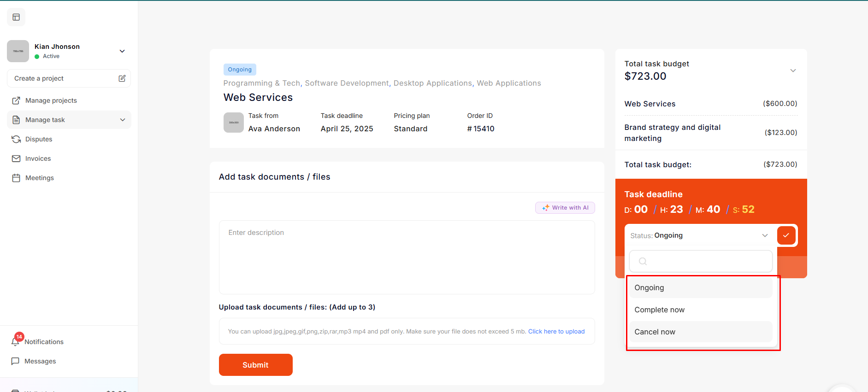
Task: Expand the Kian Jhonson profile dropdown
Action: point(122,51)
